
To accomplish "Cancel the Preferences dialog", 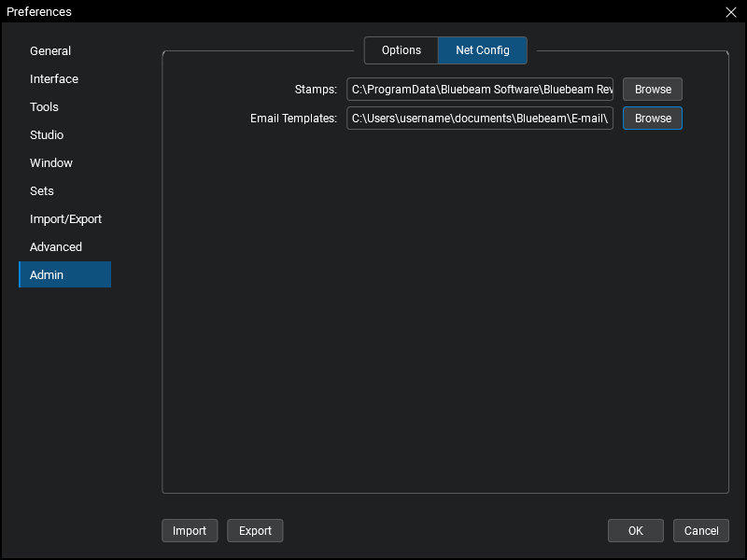I will tap(701, 531).
